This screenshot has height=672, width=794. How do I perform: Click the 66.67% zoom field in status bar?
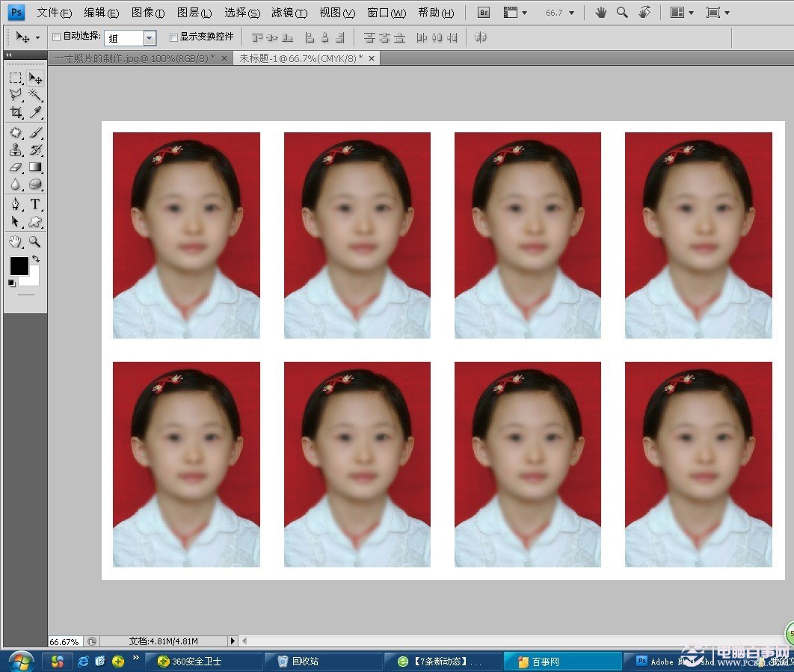[x=64, y=641]
